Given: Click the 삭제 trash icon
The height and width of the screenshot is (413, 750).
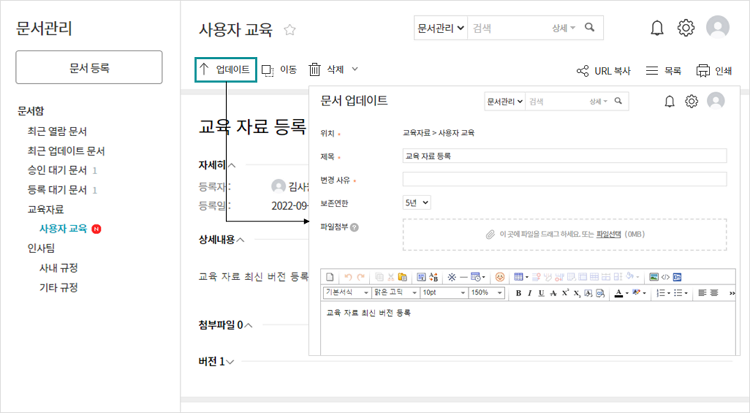Looking at the screenshot, I should [314, 70].
